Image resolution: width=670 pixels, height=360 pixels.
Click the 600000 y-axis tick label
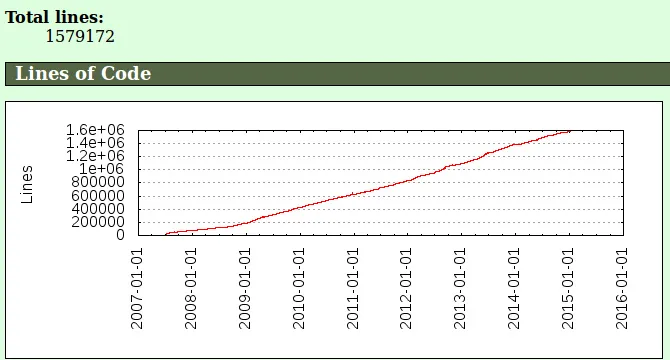tap(98, 196)
